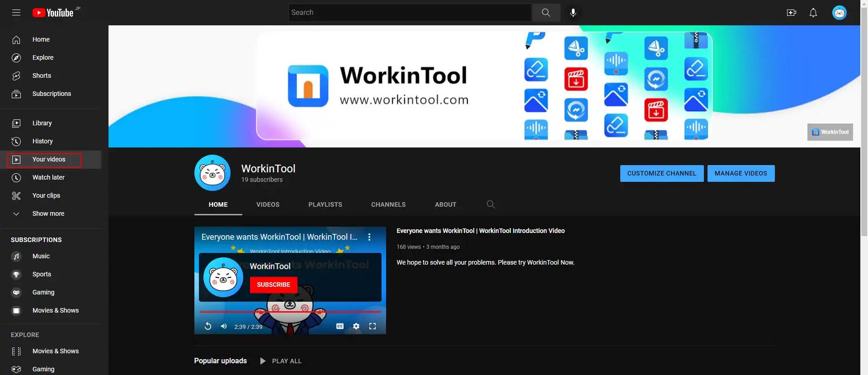Click the 19 subscribers text
The image size is (868, 375).
point(262,180)
